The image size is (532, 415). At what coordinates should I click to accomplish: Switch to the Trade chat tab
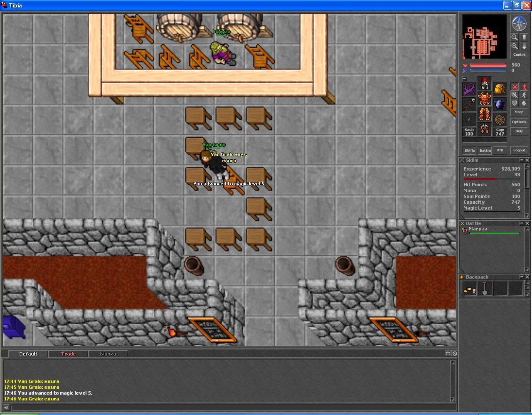click(68, 354)
